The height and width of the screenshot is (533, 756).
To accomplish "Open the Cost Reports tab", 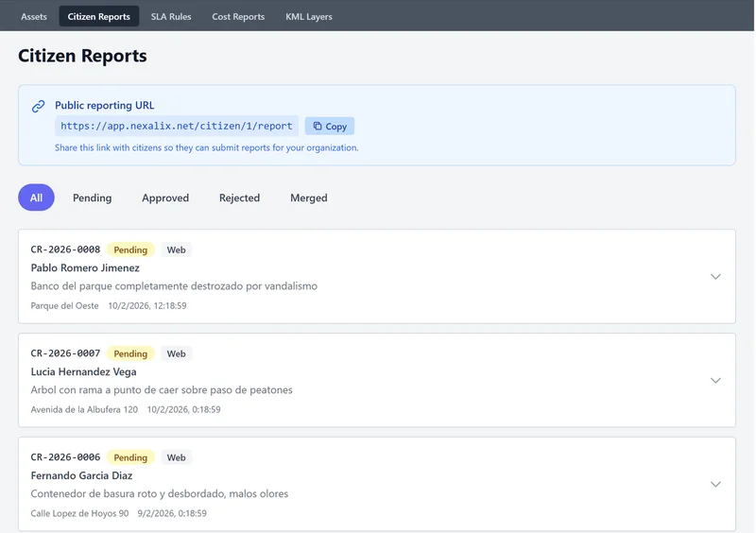I will (x=238, y=16).
